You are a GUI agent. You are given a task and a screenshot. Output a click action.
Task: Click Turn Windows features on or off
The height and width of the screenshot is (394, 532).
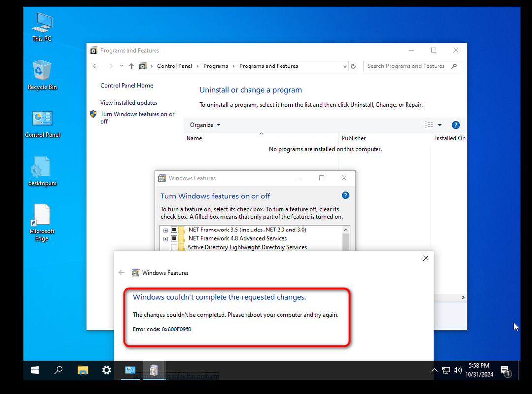point(137,118)
